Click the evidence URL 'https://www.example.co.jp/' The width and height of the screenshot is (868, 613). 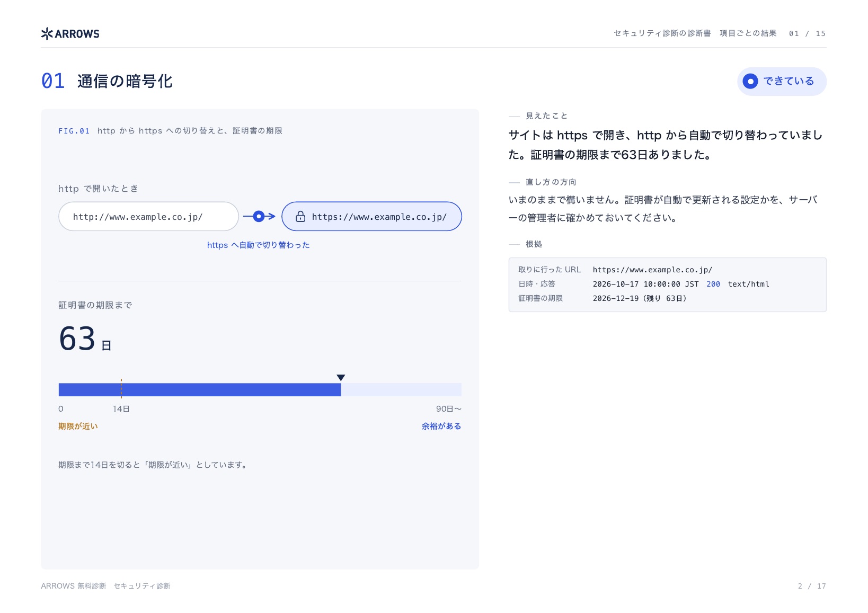tap(652, 270)
